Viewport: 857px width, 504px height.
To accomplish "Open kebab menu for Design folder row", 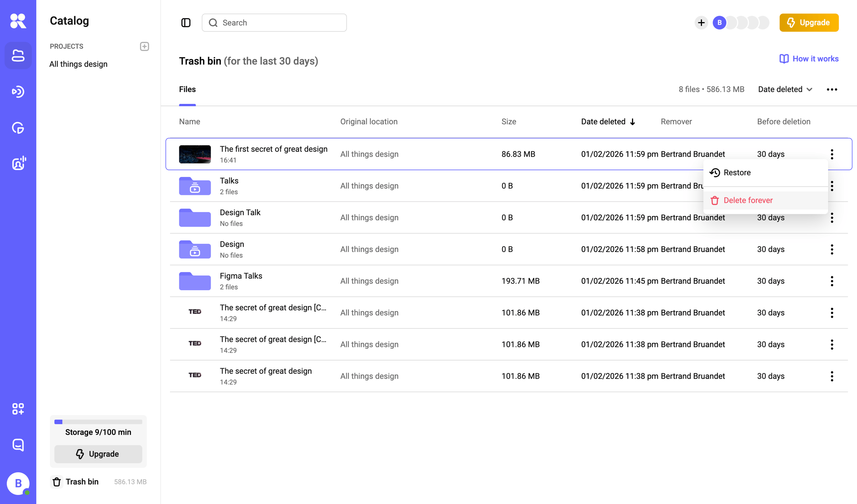I will pos(832,250).
